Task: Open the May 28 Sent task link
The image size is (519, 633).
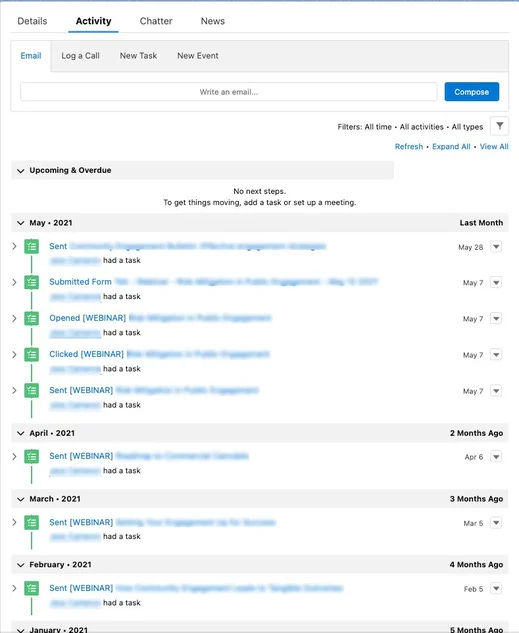Action: (188, 246)
